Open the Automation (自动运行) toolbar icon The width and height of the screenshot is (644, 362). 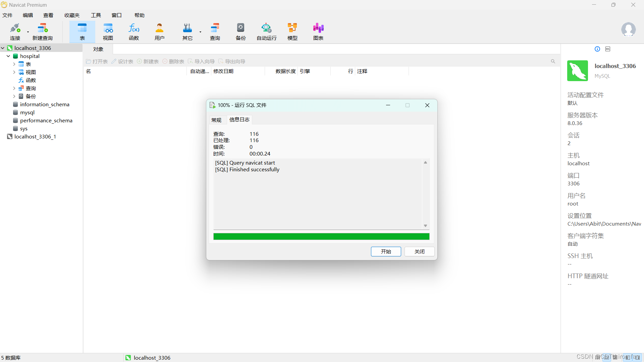pos(267,32)
